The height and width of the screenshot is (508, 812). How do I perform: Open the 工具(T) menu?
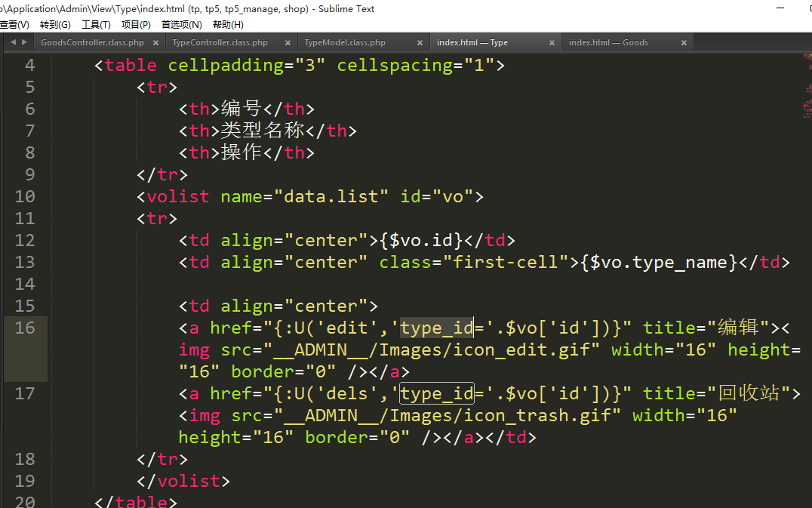(x=96, y=25)
